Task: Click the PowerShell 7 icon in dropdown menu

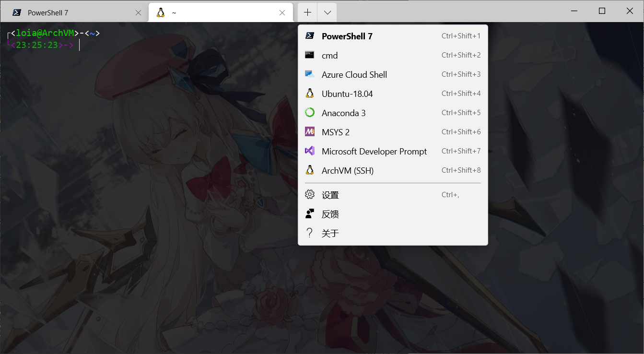Action: pyautogui.click(x=310, y=36)
